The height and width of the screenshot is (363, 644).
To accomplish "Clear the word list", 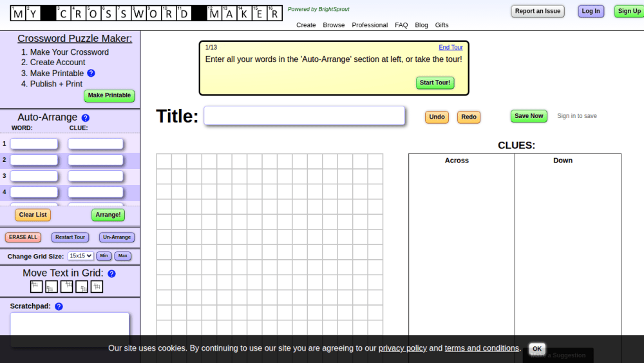I will (33, 215).
